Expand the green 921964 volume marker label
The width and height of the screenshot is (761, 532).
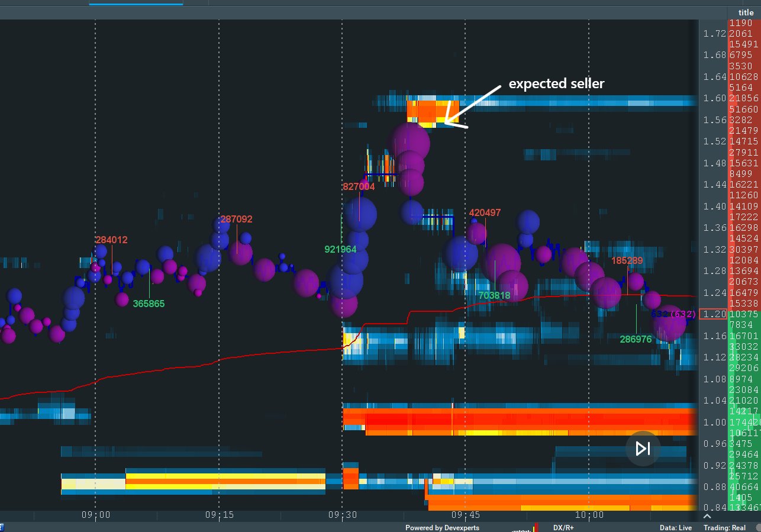tap(340, 249)
